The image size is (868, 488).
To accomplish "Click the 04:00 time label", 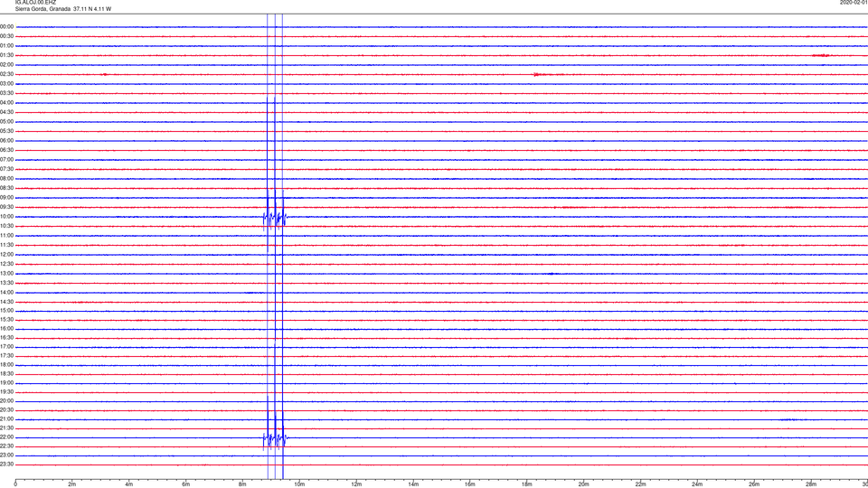I will (x=6, y=102).
